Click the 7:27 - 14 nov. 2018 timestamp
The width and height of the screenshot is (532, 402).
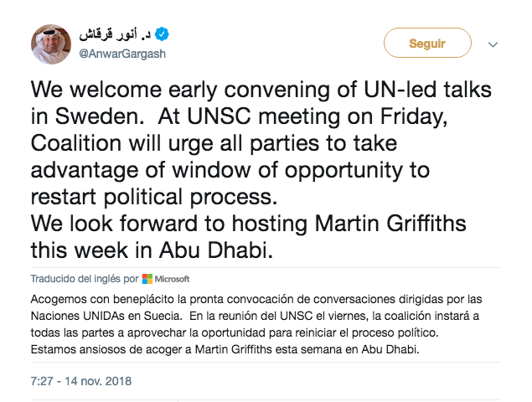coord(80,381)
